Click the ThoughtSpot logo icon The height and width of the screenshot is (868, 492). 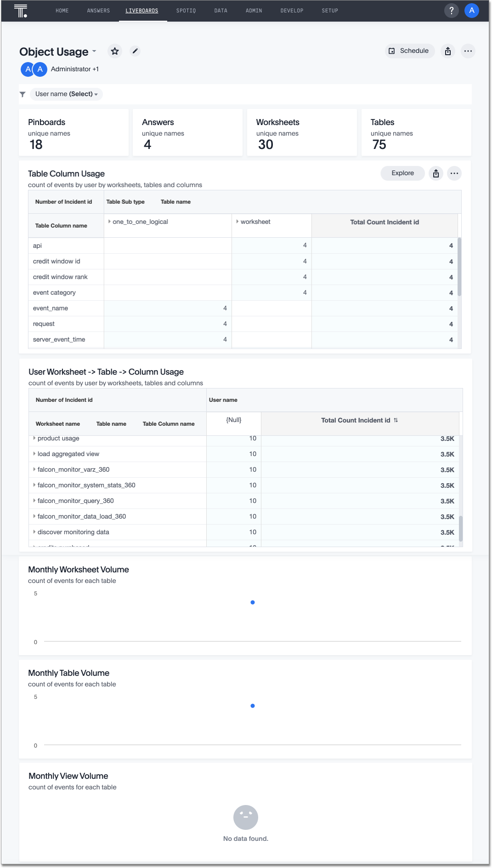click(x=21, y=11)
